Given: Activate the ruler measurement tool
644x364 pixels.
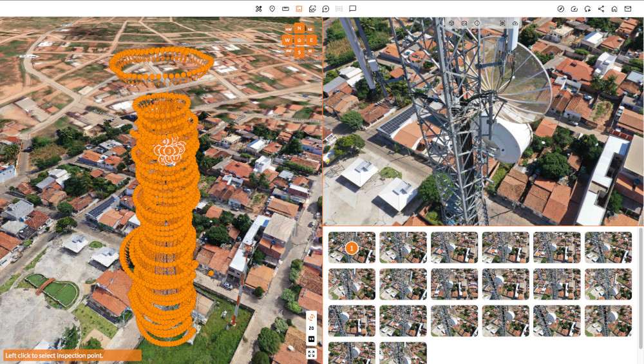Looking at the screenshot, I should click(x=285, y=8).
